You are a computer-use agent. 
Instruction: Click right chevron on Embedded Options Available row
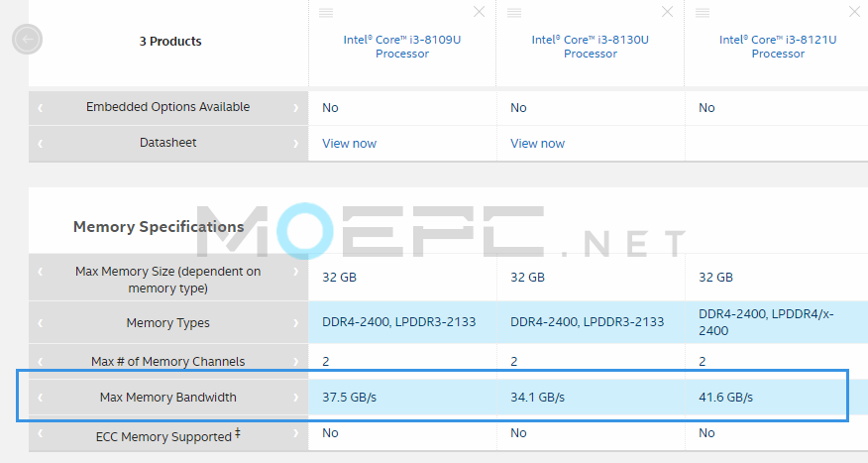coord(295,108)
